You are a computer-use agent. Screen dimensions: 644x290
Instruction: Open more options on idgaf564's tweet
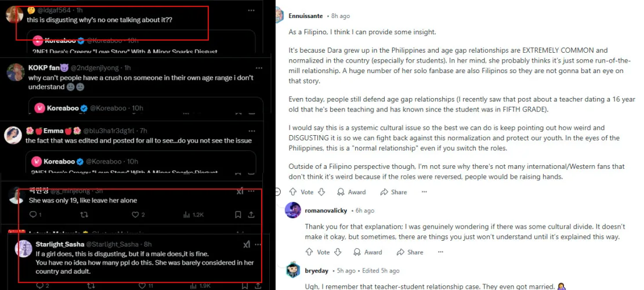251,10
